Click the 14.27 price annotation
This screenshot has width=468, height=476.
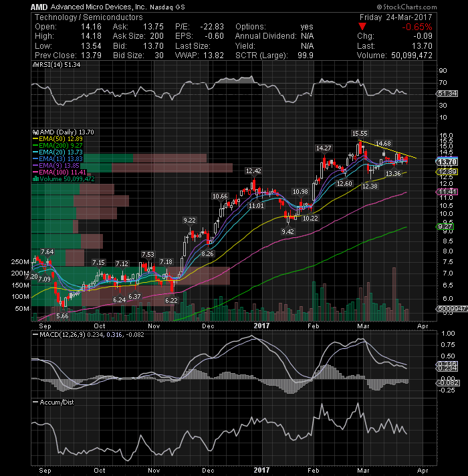point(324,148)
